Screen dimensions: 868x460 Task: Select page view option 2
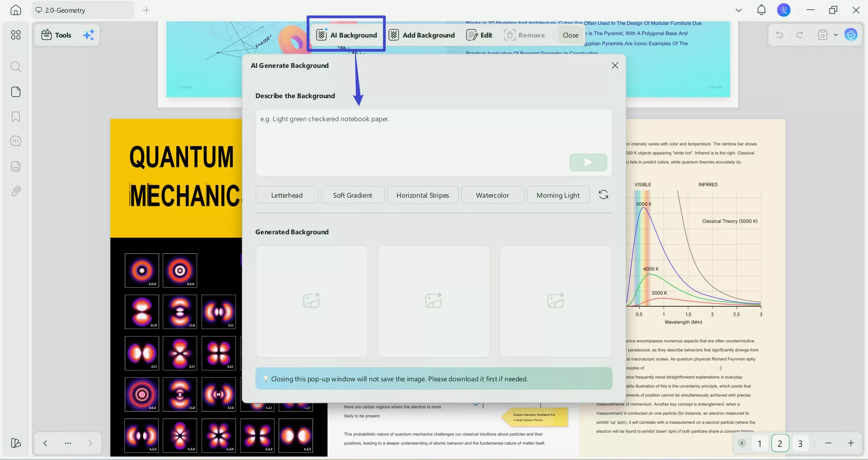tap(780, 443)
